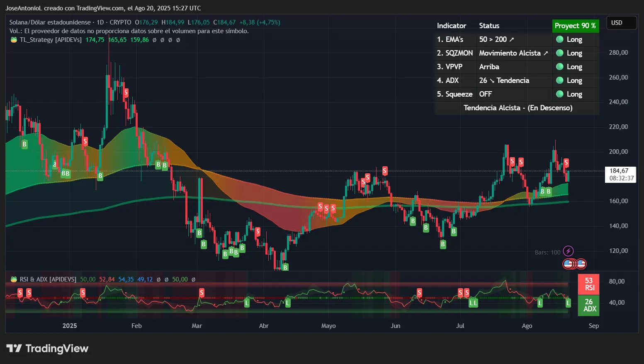This screenshot has width=644, height=364.
Task: Click a 'B' buy signal marker near April lows
Action: point(285,267)
